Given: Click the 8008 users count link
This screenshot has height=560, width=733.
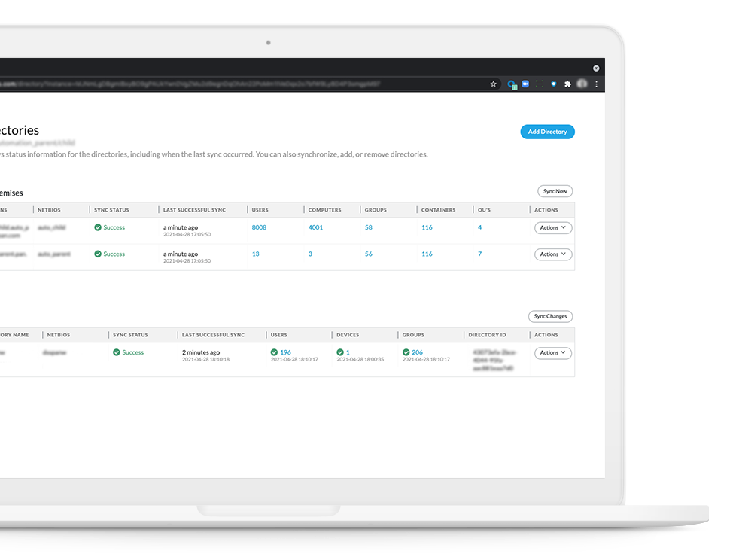Looking at the screenshot, I should coord(259,227).
